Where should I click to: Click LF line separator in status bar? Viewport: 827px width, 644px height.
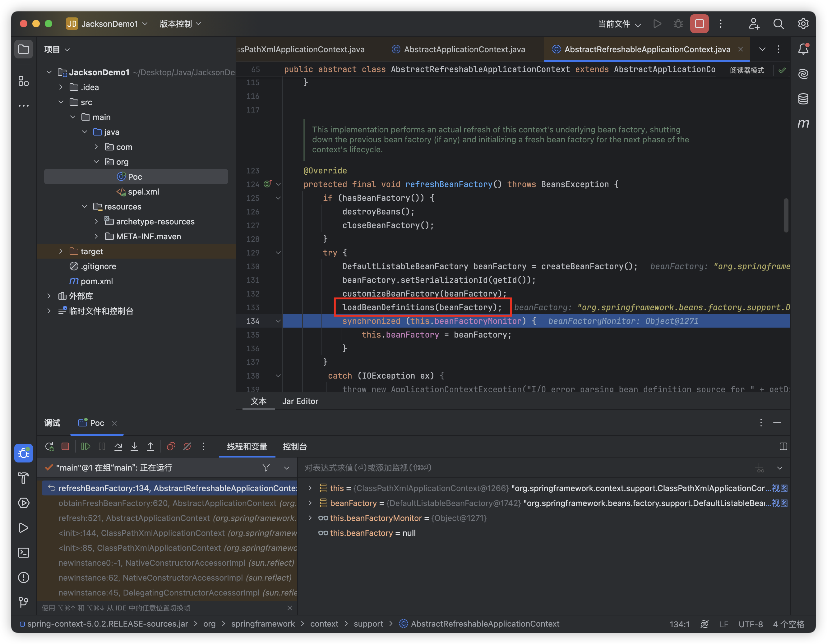tap(724, 624)
